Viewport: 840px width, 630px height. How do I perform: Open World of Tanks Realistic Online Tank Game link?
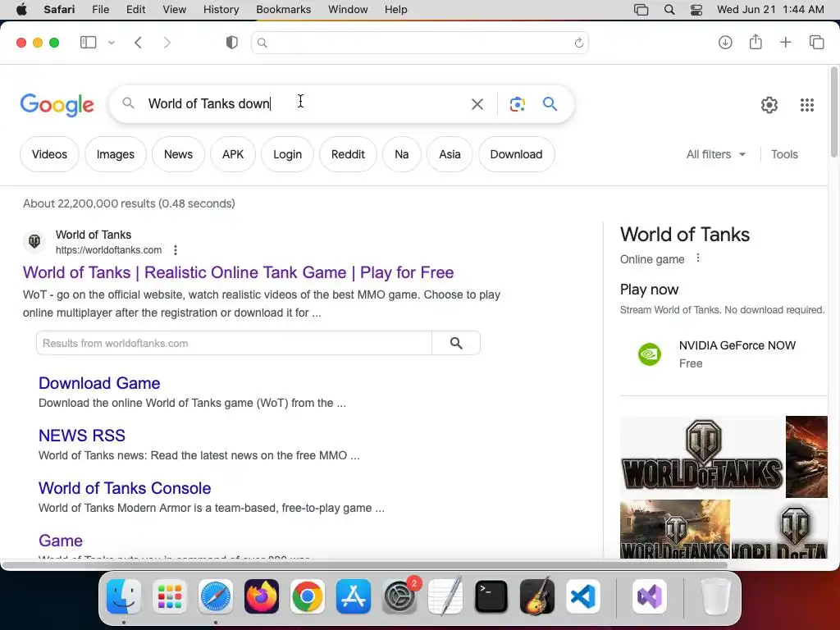point(238,272)
